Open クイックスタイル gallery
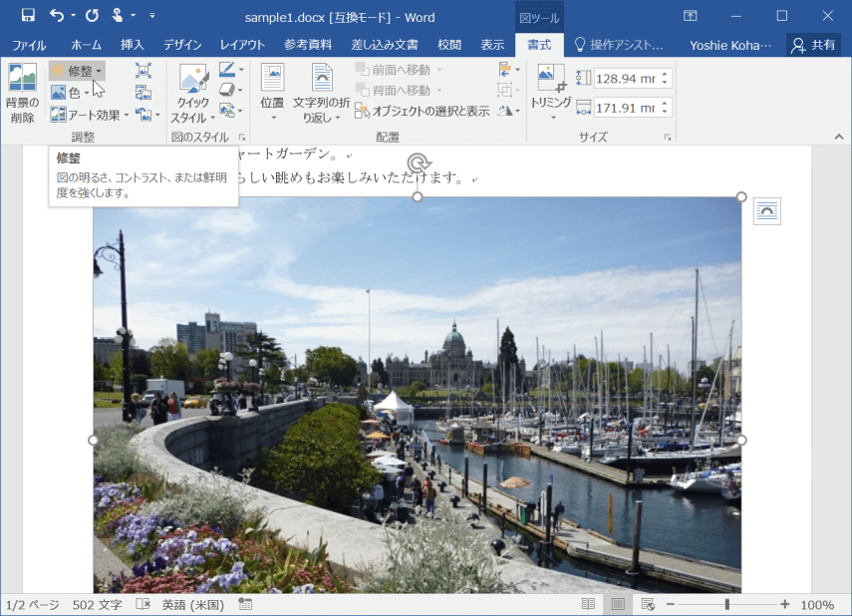The width and height of the screenshot is (852, 616). click(x=193, y=94)
